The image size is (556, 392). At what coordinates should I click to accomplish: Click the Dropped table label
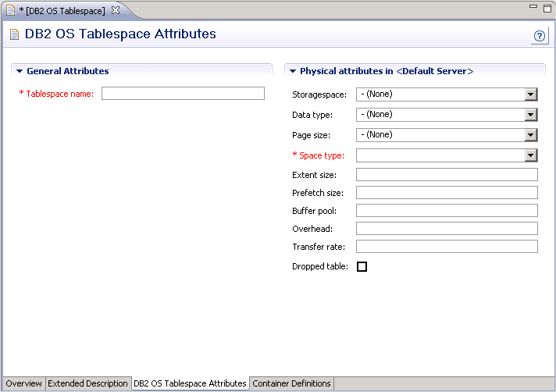pyautogui.click(x=320, y=266)
